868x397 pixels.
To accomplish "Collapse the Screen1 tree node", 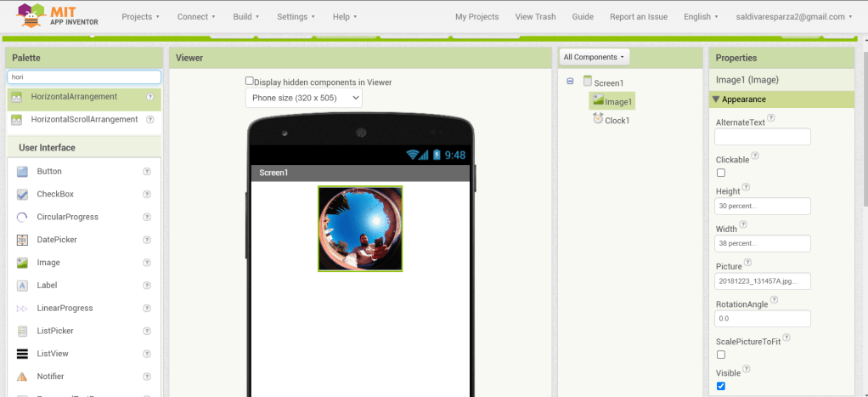I will pos(570,82).
